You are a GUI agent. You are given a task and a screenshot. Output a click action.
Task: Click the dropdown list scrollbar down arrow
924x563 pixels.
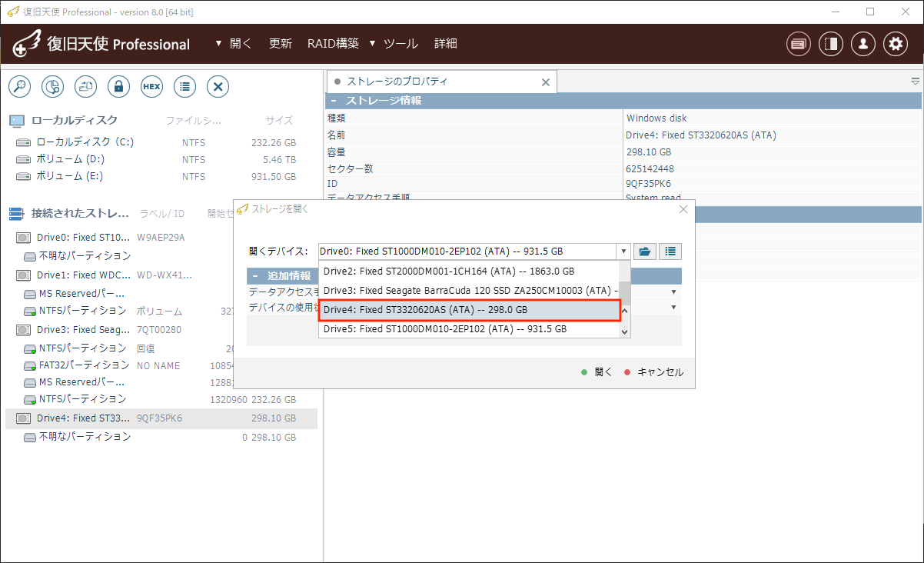click(x=625, y=331)
